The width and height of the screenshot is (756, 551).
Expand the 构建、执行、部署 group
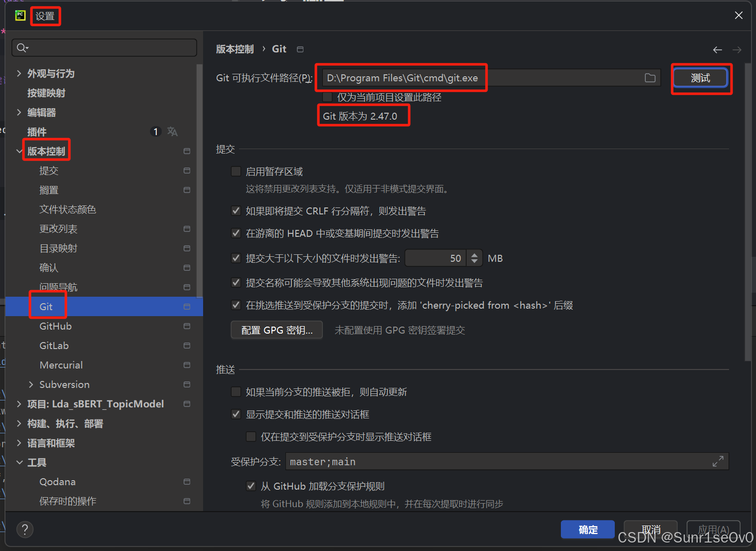click(19, 423)
